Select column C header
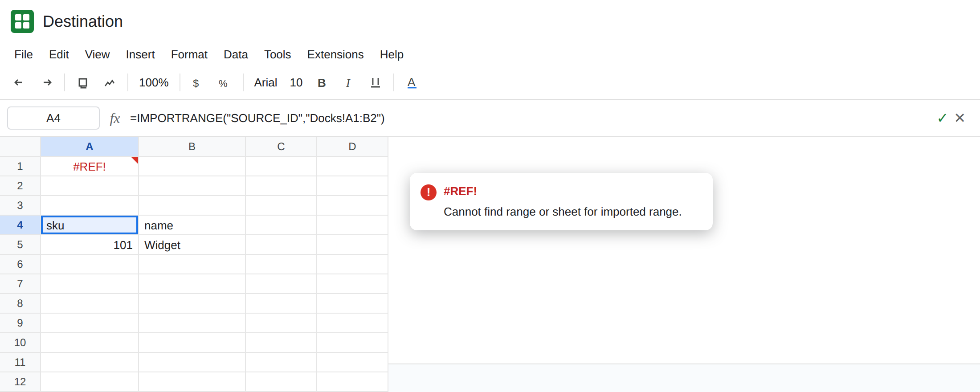The image size is (980, 392). [281, 147]
